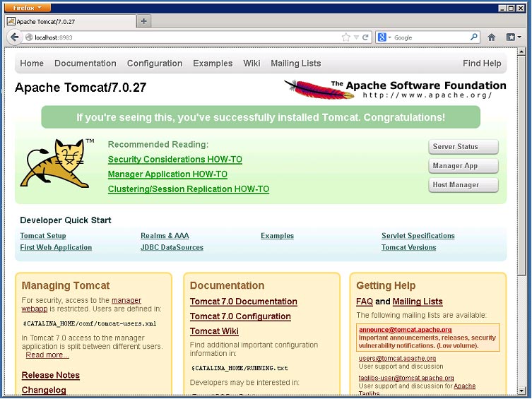Open a new tab with the plus button

[x=144, y=21]
